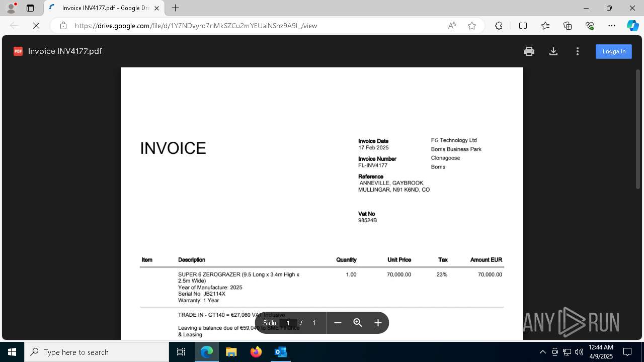Zoom in the PDF page
The height and width of the screenshot is (362, 644).
click(378, 323)
